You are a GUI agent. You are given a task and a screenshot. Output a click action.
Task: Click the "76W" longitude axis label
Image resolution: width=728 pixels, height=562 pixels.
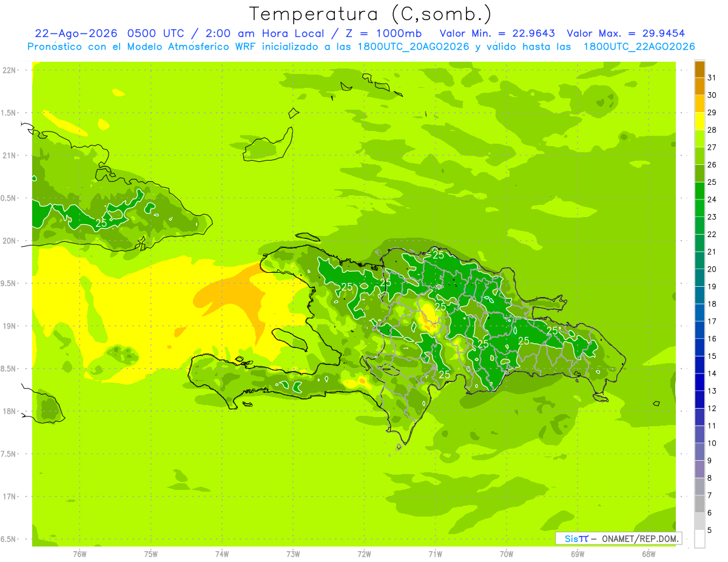[x=79, y=554]
